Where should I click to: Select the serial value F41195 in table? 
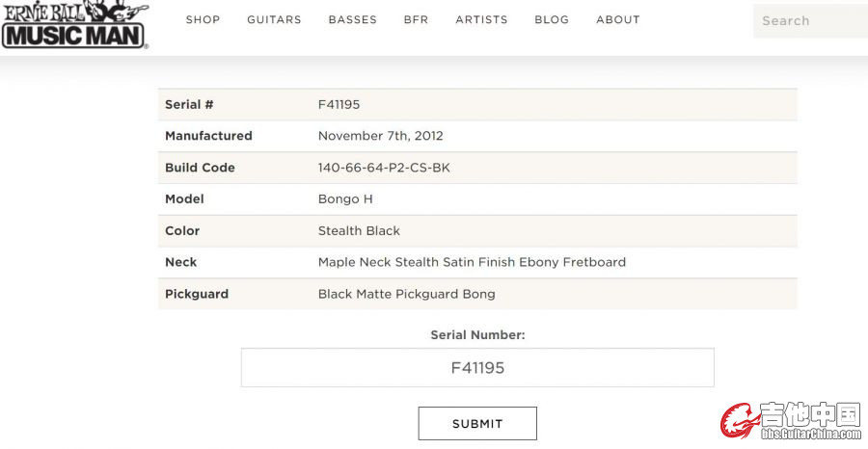pyautogui.click(x=339, y=104)
